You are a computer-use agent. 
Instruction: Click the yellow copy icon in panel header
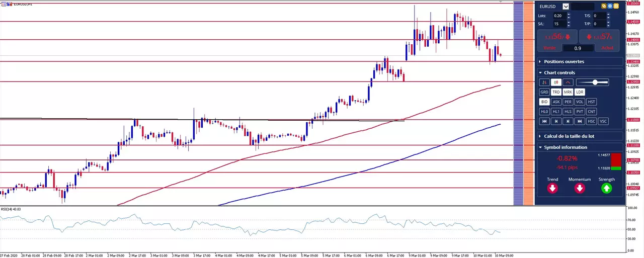tap(604, 6)
